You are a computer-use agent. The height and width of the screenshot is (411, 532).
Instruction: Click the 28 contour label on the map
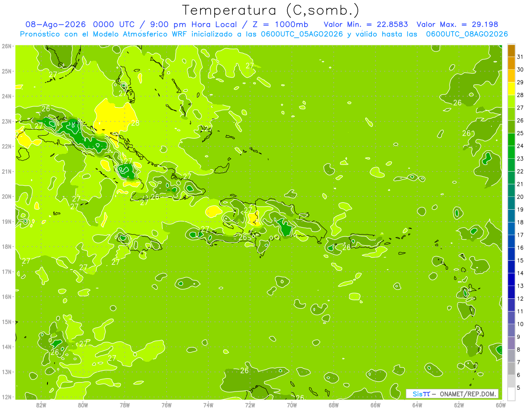pos(135,123)
